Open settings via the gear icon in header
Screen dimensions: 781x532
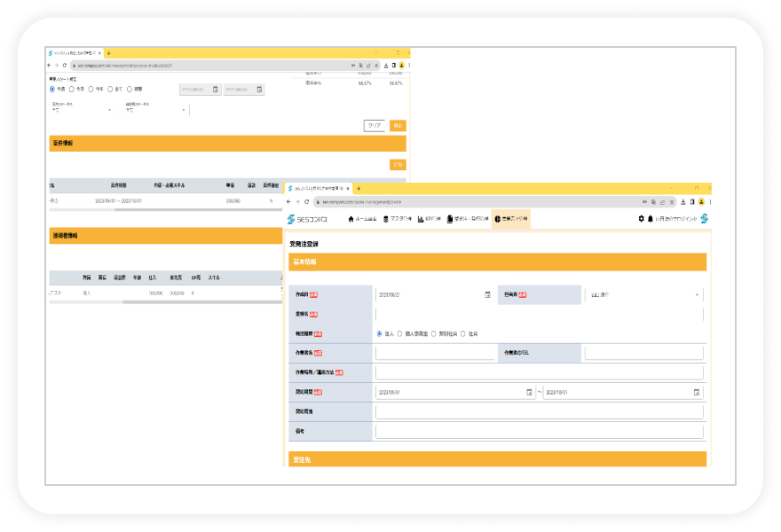point(641,218)
